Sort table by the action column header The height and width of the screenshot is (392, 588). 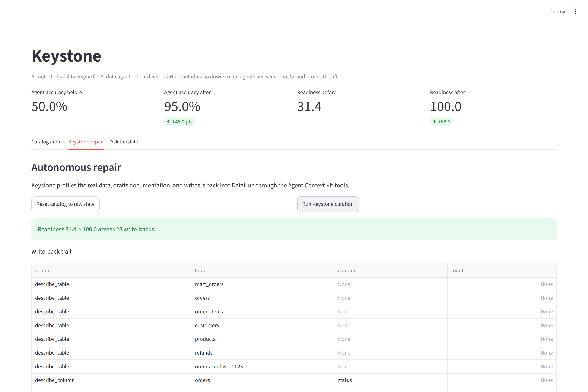click(x=112, y=270)
